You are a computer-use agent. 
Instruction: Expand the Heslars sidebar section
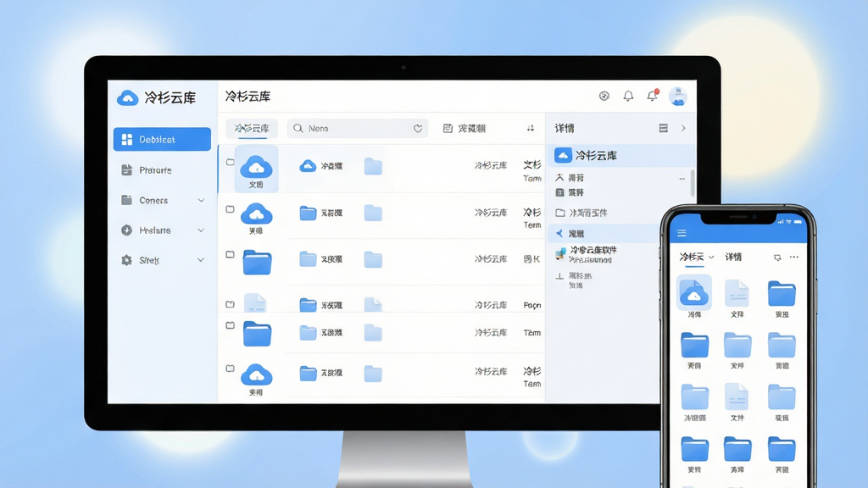click(x=201, y=230)
